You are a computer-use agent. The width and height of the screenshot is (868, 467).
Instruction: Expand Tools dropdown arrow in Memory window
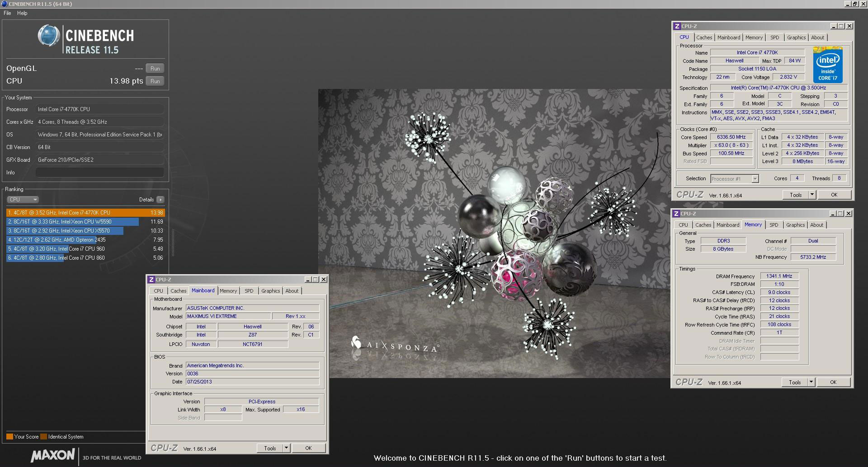811,382
